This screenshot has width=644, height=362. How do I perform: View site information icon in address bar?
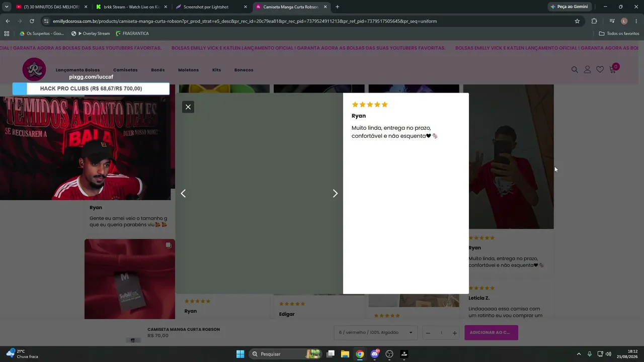tap(46, 21)
